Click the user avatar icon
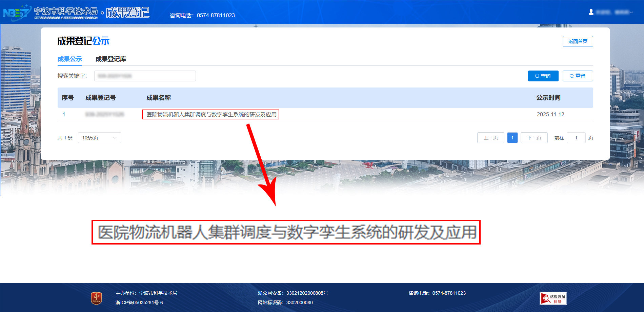 coord(591,12)
